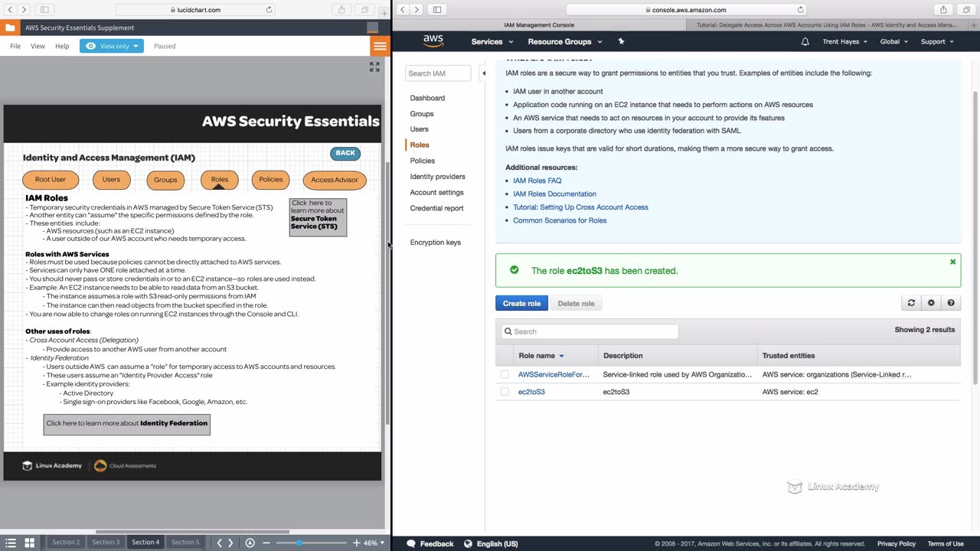Go back in the AWS console Safari window

tap(402, 10)
